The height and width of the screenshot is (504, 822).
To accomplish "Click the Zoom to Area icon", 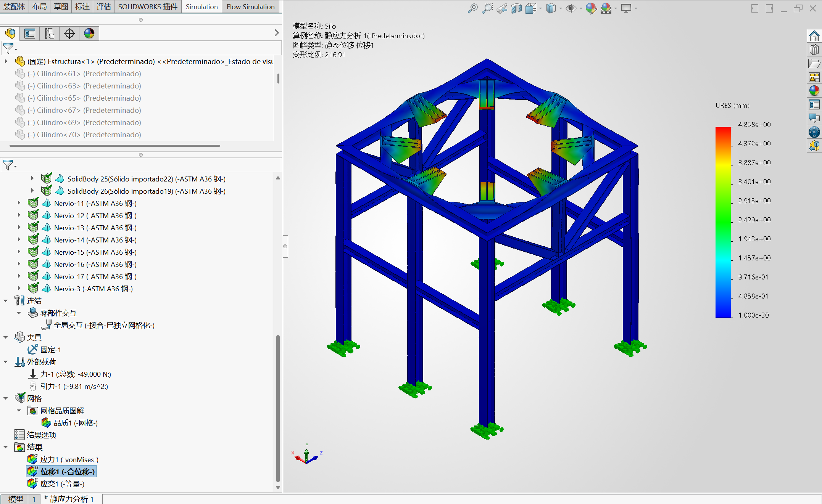I will pos(487,8).
